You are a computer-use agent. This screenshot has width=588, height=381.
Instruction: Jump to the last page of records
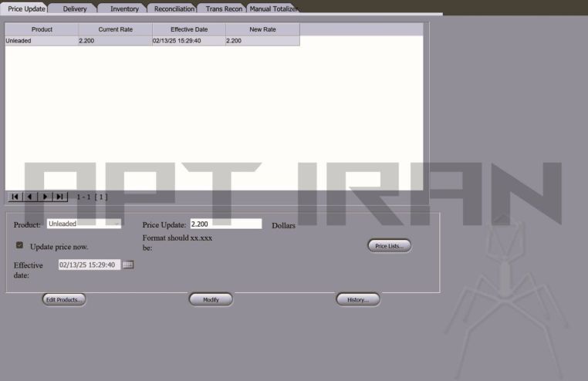pos(60,197)
